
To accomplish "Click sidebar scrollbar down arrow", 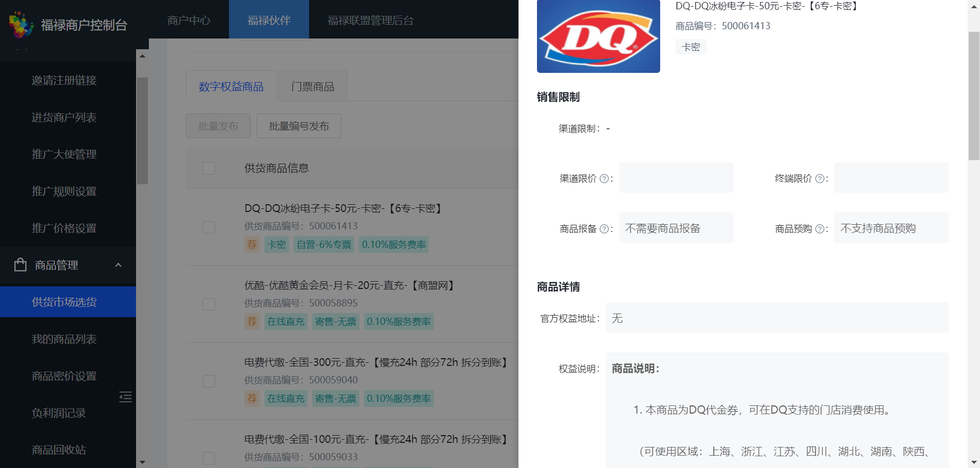I will pos(143,462).
